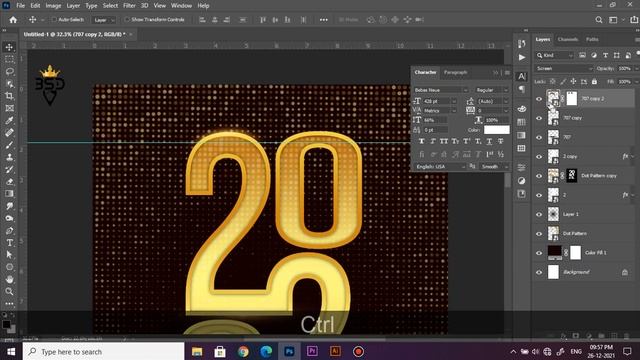
Task: Select the Zoom tool
Action: pos(9,291)
